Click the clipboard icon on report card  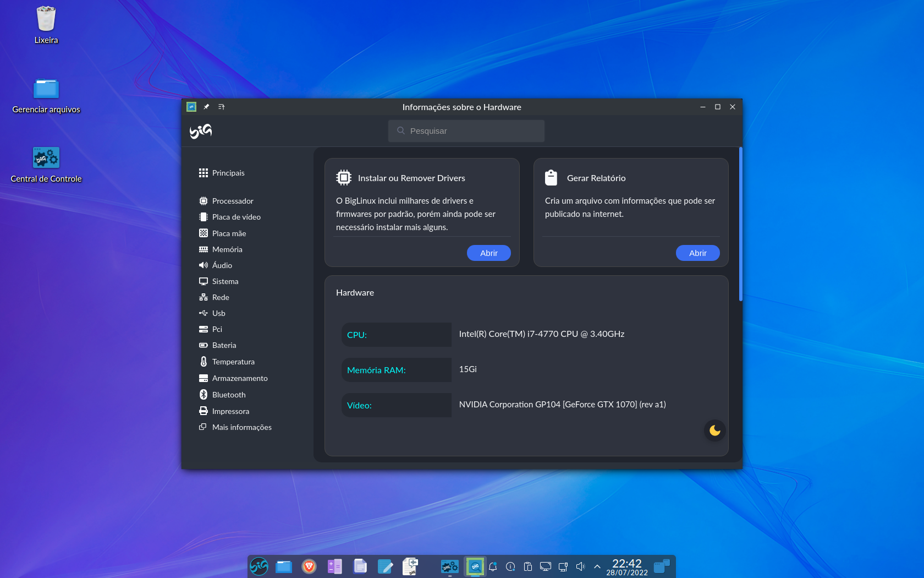click(551, 177)
